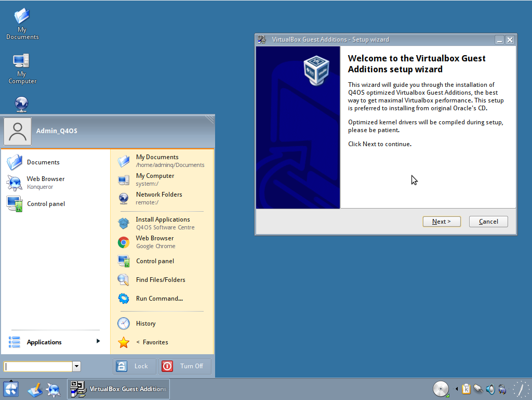Open the search field dropdown arrow
This screenshot has width=532, height=400.
pos(77,366)
